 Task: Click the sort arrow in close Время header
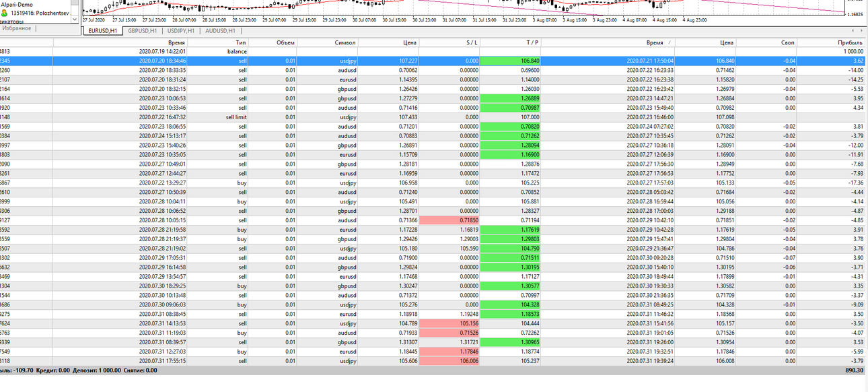point(669,42)
